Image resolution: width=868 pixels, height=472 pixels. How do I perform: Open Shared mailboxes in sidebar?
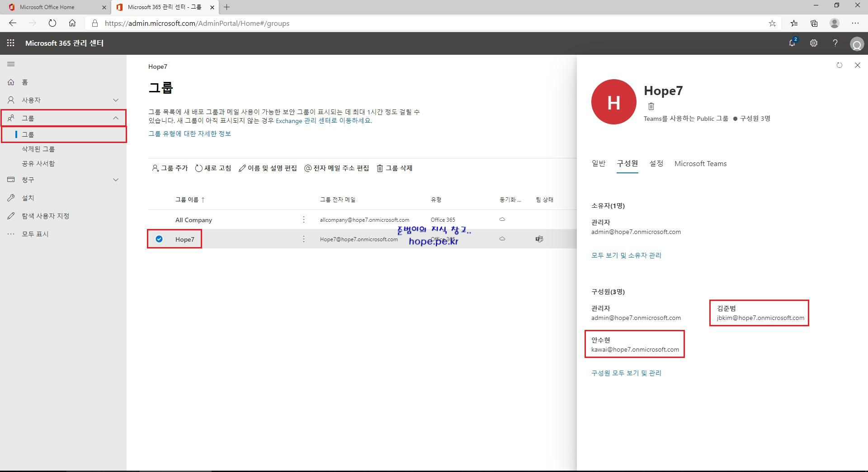(38, 163)
